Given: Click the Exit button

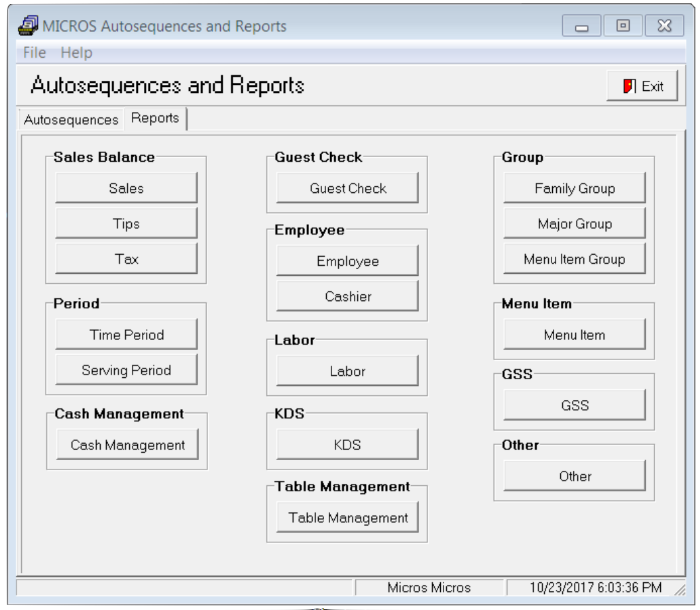Looking at the screenshot, I should pos(642,86).
